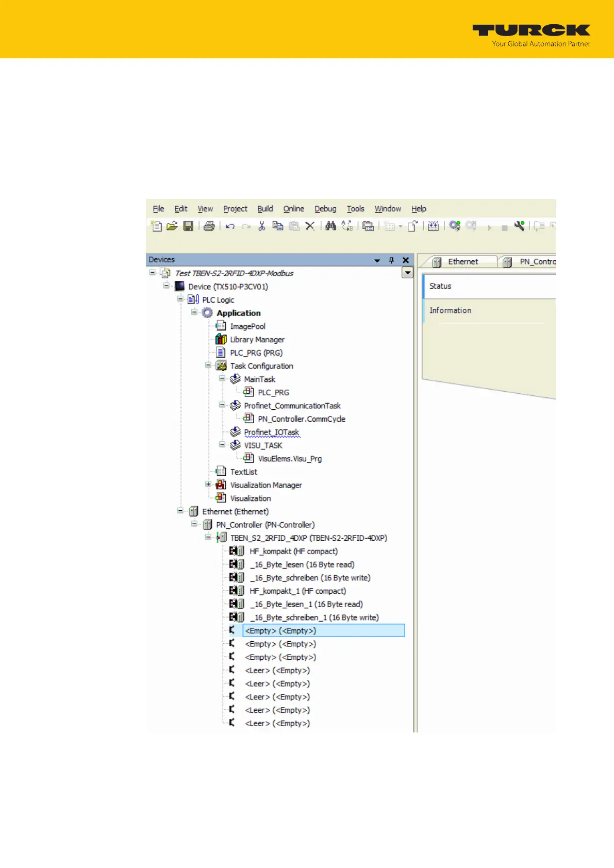614x868 pixels.
Task: Collapse the Test TBEN-S2-2RFID-4DXP-Modbus project node
Action: tap(152, 272)
